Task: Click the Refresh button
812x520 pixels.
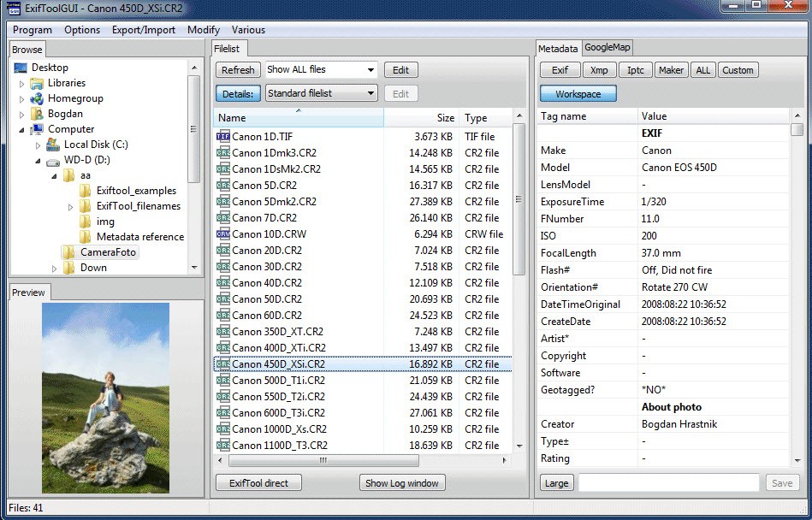Action: click(x=238, y=70)
